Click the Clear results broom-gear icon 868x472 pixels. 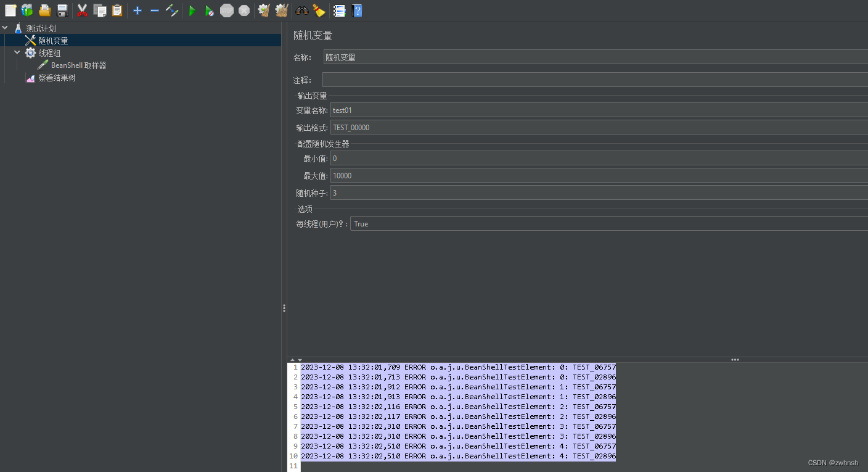(x=264, y=10)
